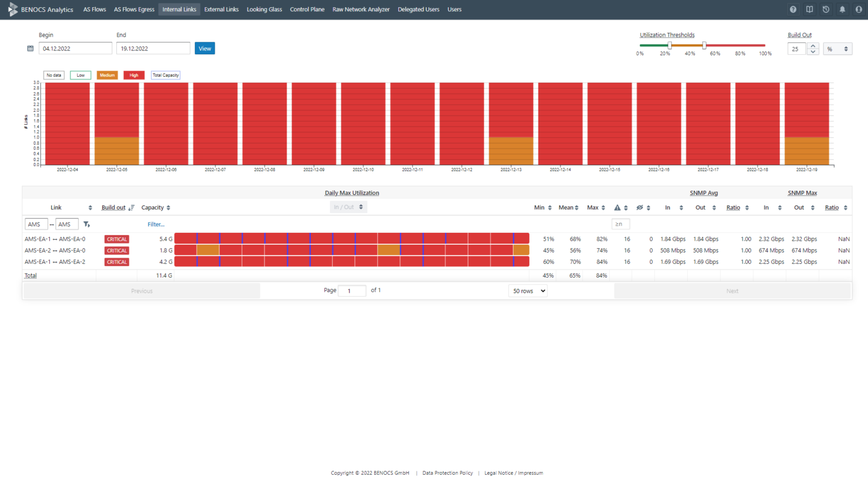Screen dimensions: 868x477
Task: Apply the link filter funnel icon
Action: 87,224
